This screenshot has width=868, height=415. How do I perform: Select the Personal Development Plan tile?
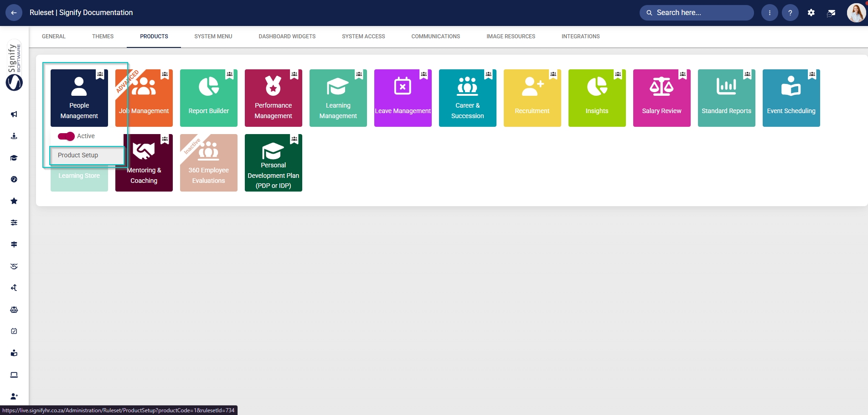[274, 163]
